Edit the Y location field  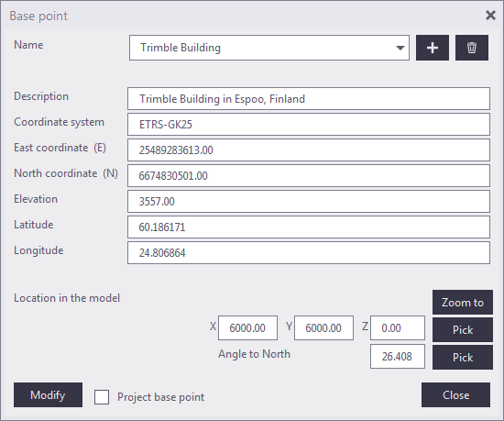(323, 327)
